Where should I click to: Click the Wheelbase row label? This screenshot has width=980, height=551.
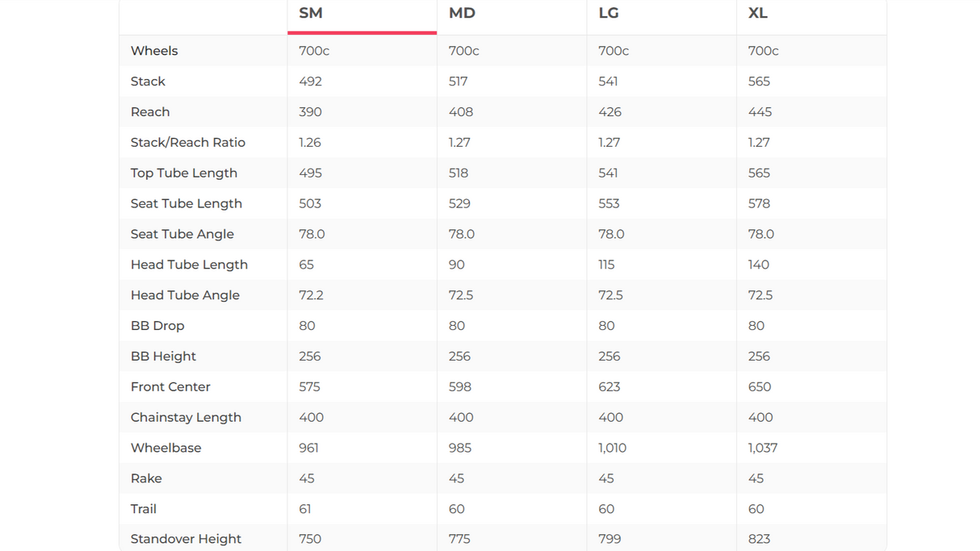(x=166, y=448)
